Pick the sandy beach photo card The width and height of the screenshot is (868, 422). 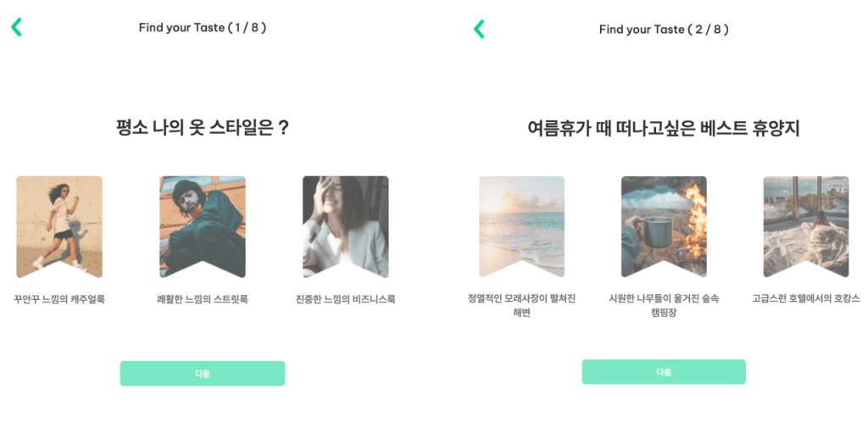[x=521, y=227]
